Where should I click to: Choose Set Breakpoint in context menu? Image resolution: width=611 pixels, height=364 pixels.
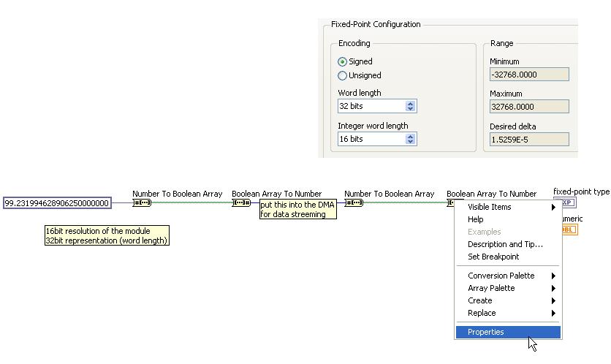(493, 257)
